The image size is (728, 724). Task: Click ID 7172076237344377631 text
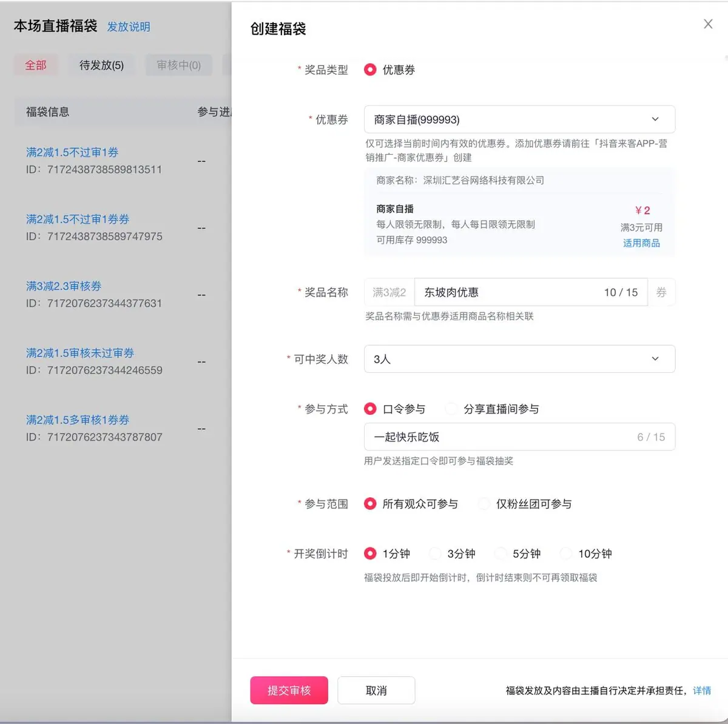click(94, 303)
